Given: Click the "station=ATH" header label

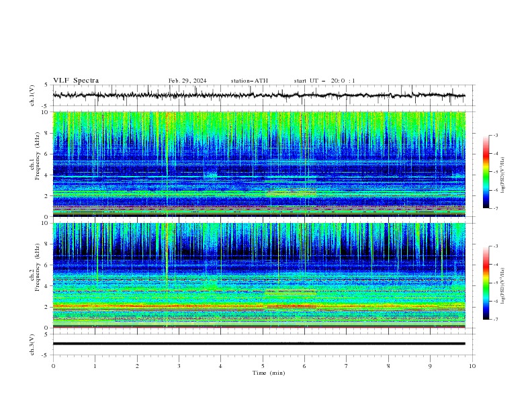Looking at the screenshot, I should [x=249, y=81].
